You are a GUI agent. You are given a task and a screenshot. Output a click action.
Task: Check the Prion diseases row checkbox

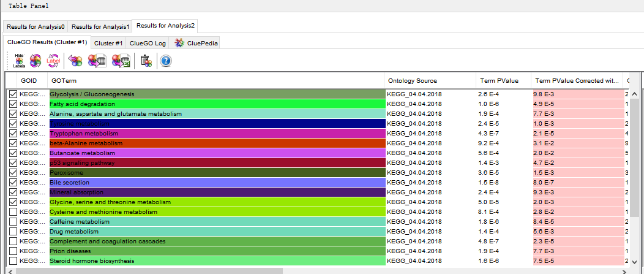[x=13, y=251]
